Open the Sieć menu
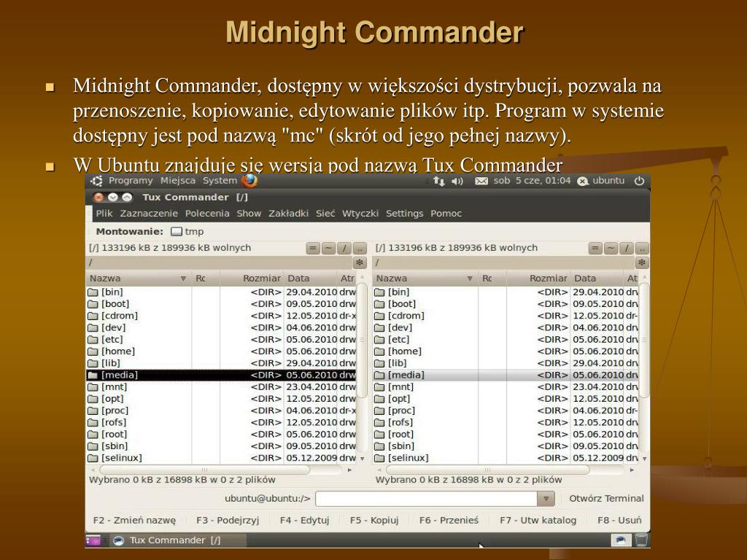Screen dimensions: 747x560 coord(325,214)
